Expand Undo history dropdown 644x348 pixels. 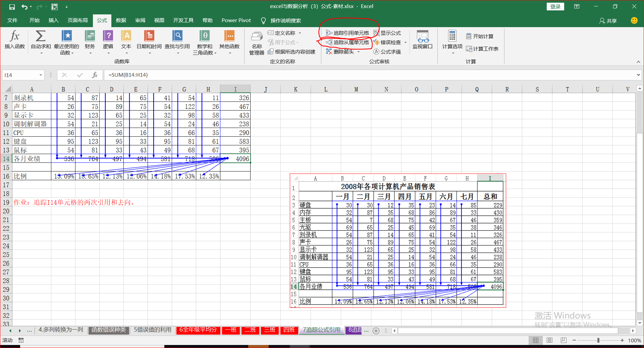31,7
